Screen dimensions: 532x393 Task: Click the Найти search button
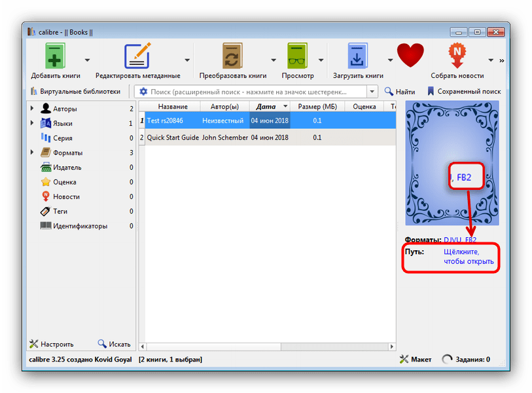400,91
